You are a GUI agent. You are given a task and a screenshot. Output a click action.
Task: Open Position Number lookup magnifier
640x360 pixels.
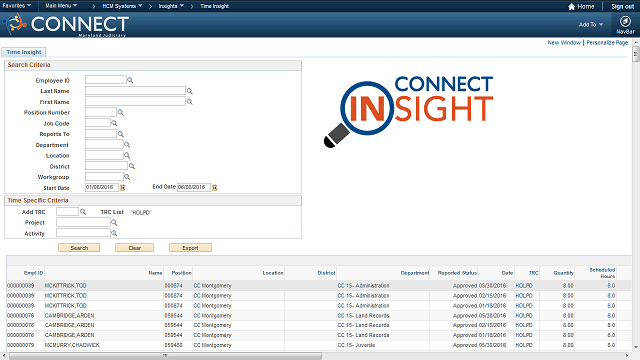click(120, 112)
